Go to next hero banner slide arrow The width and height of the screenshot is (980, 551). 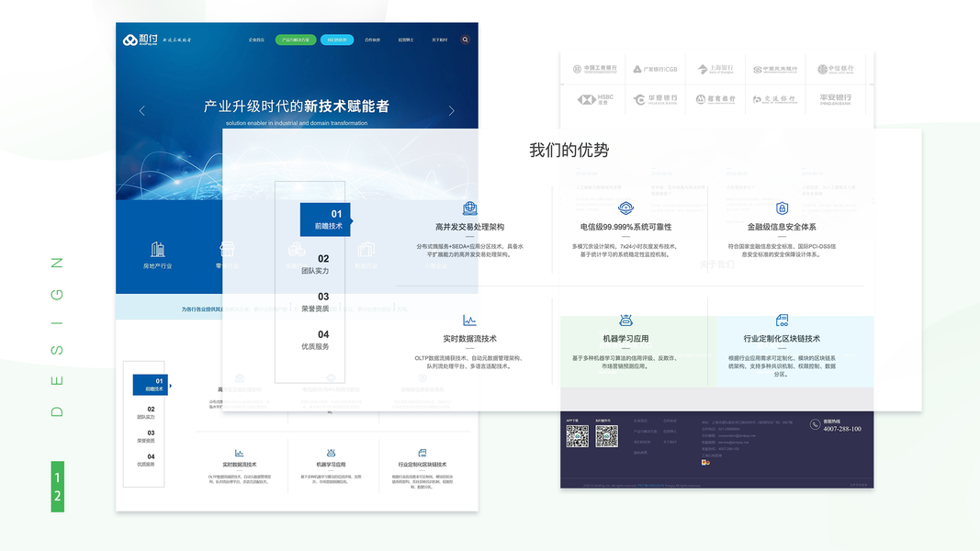[451, 110]
